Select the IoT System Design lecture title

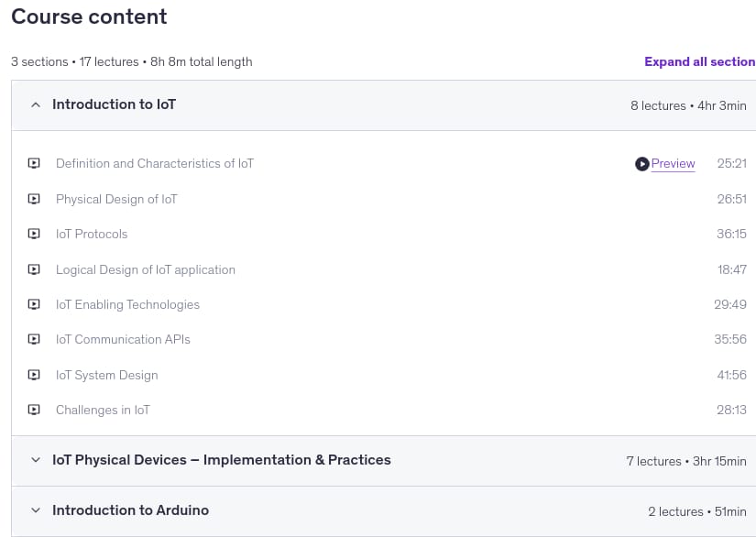[x=107, y=375]
